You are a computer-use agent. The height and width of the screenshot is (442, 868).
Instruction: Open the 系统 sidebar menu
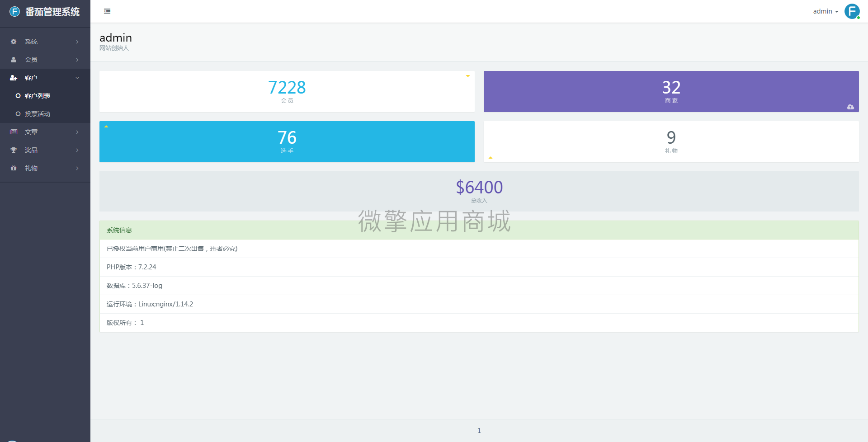click(45, 42)
